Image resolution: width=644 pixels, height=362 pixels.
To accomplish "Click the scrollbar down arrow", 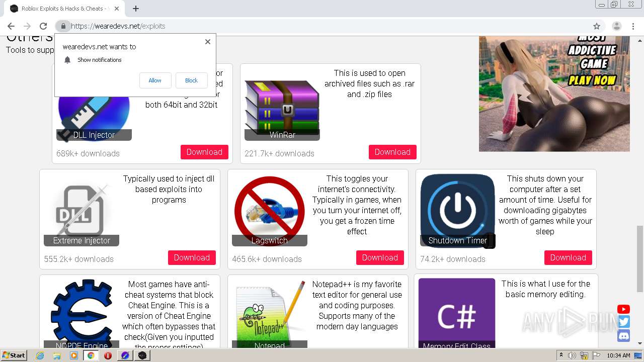I will pos(640,343).
